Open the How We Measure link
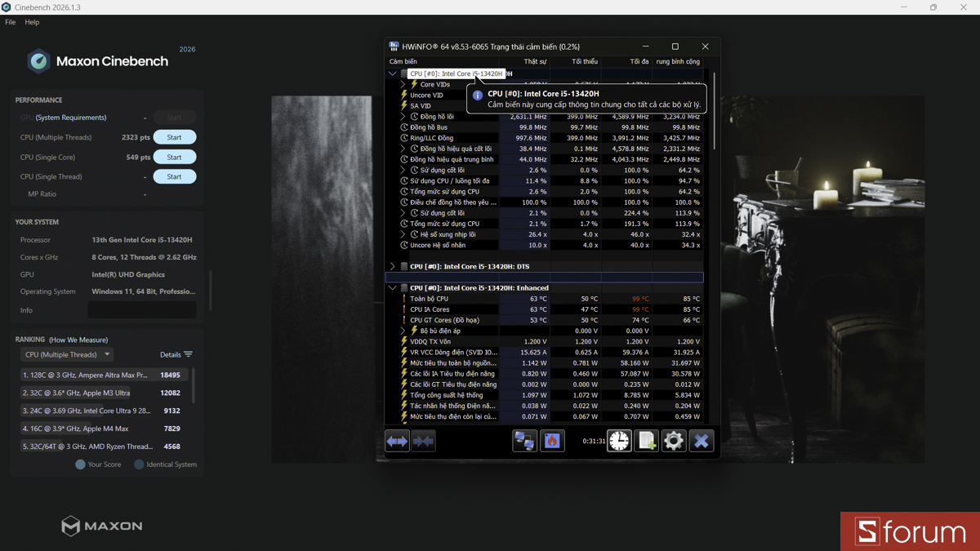980x551 pixels. click(x=78, y=340)
